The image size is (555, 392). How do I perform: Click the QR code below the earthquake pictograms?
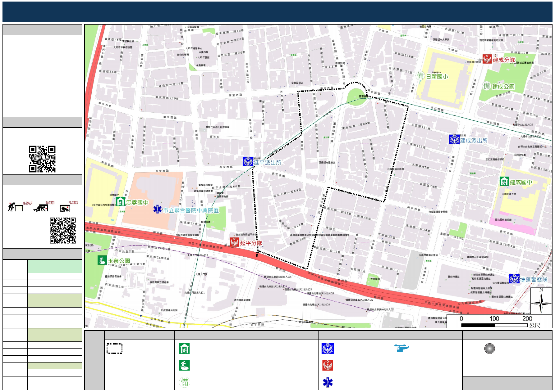[x=63, y=230]
